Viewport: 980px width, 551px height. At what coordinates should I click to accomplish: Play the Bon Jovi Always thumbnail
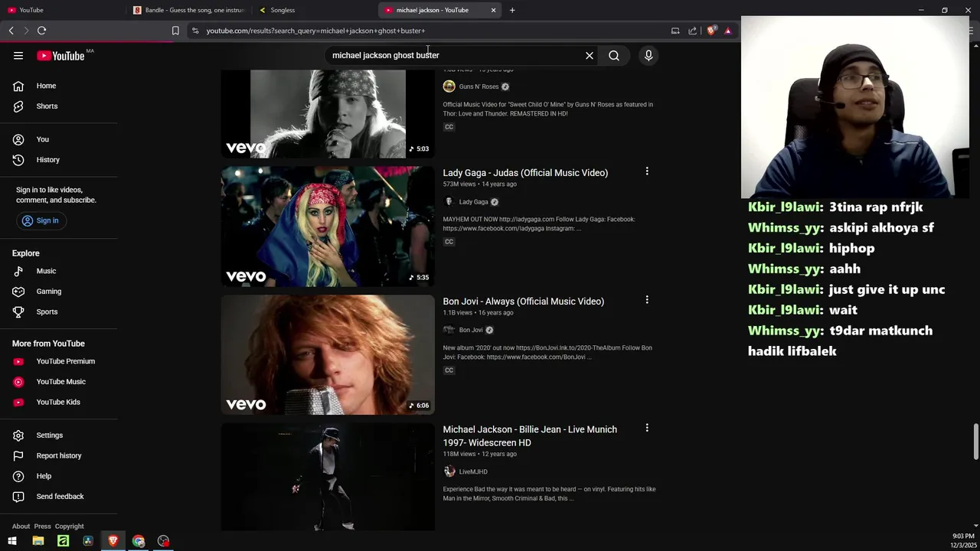pyautogui.click(x=328, y=355)
